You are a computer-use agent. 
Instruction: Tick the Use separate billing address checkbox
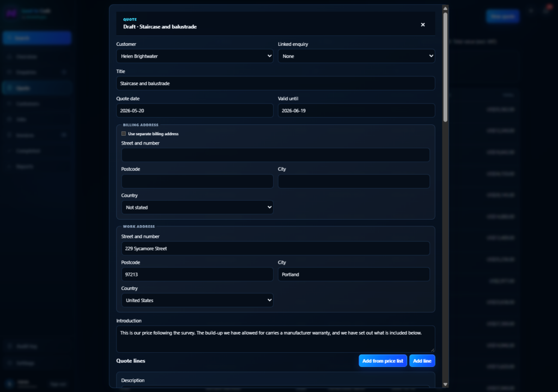[124, 134]
